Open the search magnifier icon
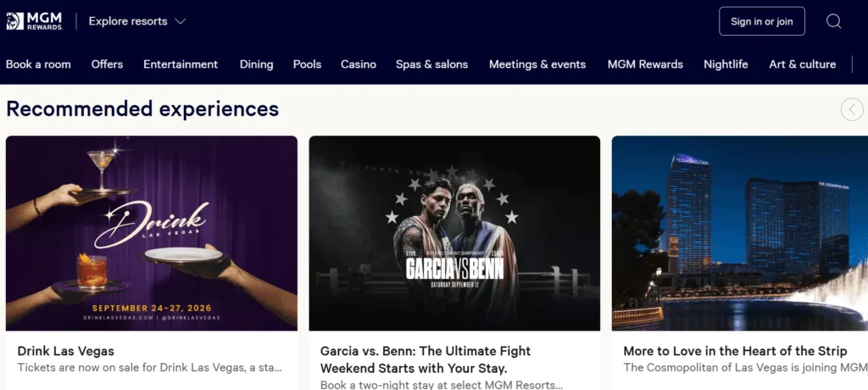The height and width of the screenshot is (390, 868). 834,21
